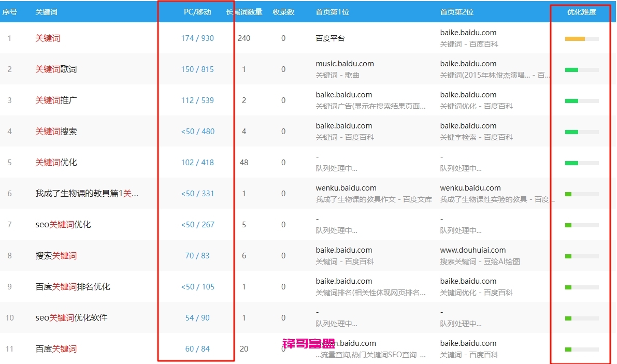Click the 收录数 column header
617x364 pixels.
coord(283,12)
